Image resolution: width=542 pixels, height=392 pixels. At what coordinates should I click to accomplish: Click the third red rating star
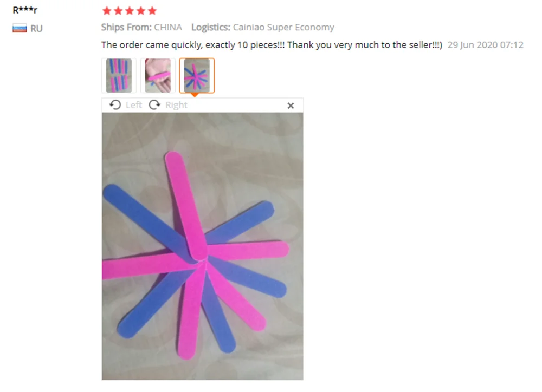point(130,11)
